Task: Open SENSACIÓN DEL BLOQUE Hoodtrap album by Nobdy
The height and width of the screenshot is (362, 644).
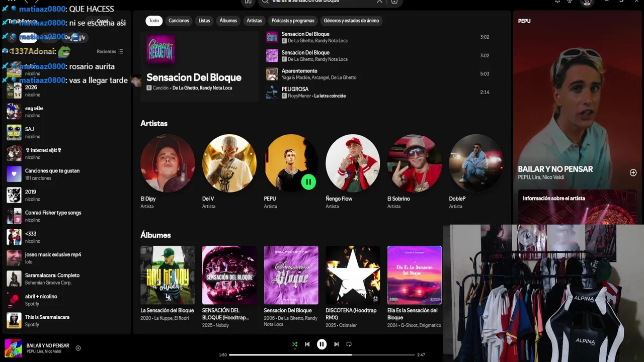Action: (229, 275)
